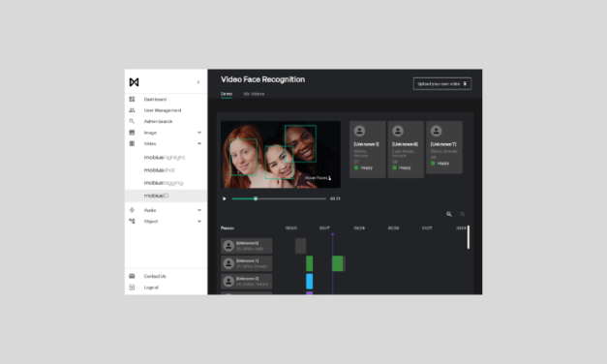Click the avatar icon on the Unknown 6 card
Image resolution: width=607 pixels, height=364 pixels.
(398, 131)
